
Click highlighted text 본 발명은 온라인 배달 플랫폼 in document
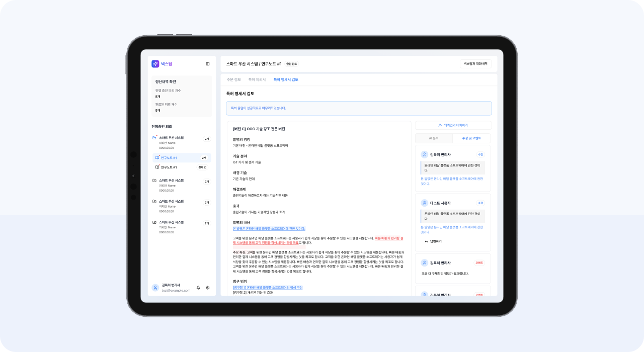[269, 228]
